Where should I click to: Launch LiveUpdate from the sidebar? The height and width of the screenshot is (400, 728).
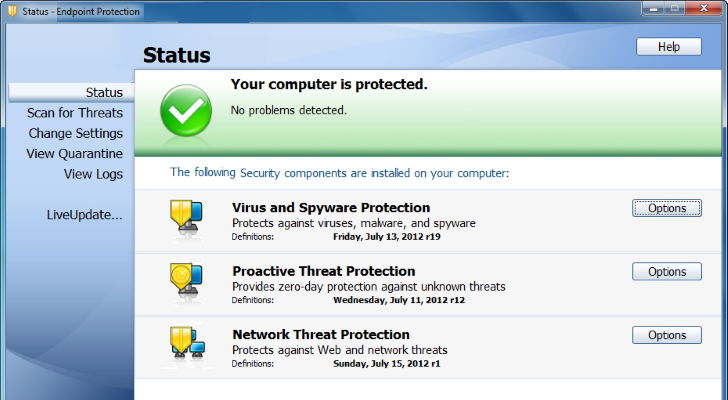(84, 214)
